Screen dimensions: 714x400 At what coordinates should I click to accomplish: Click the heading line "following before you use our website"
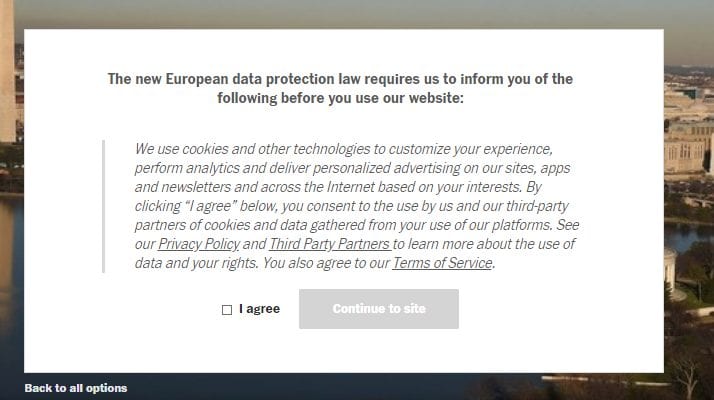coord(340,98)
